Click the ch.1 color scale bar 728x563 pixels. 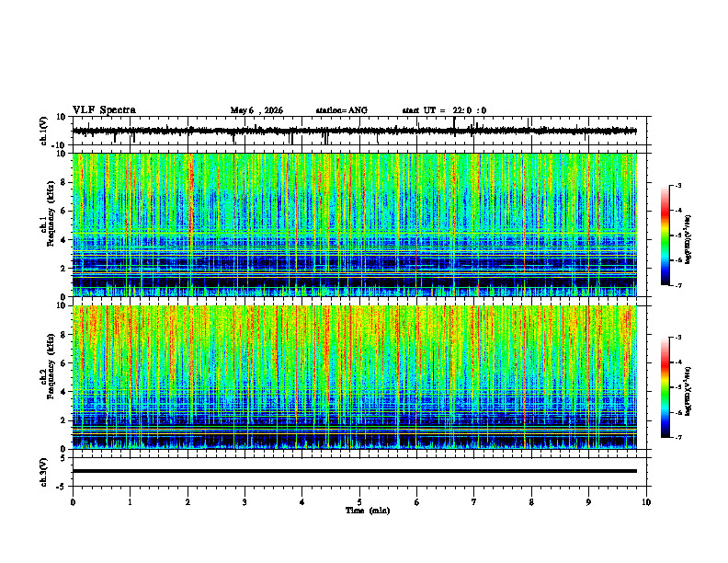tap(665, 236)
